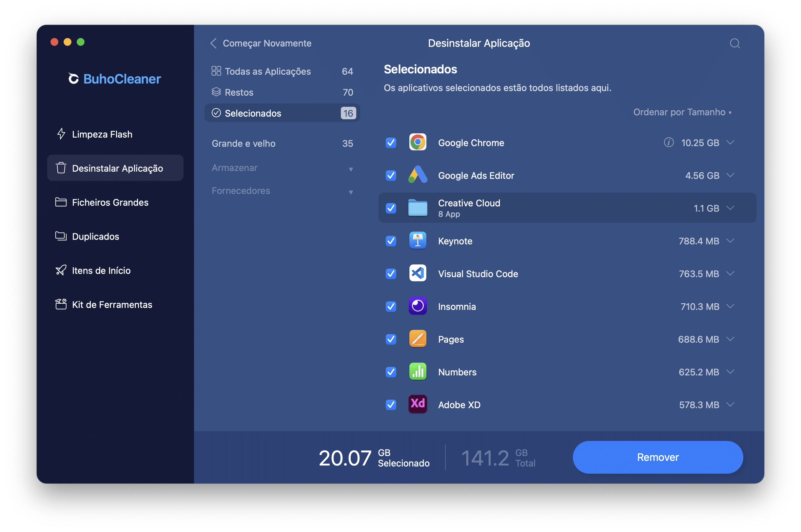Screen dimensions: 801x532
Task: Click the '8 App' label under Creative Cloud
Action: (449, 214)
